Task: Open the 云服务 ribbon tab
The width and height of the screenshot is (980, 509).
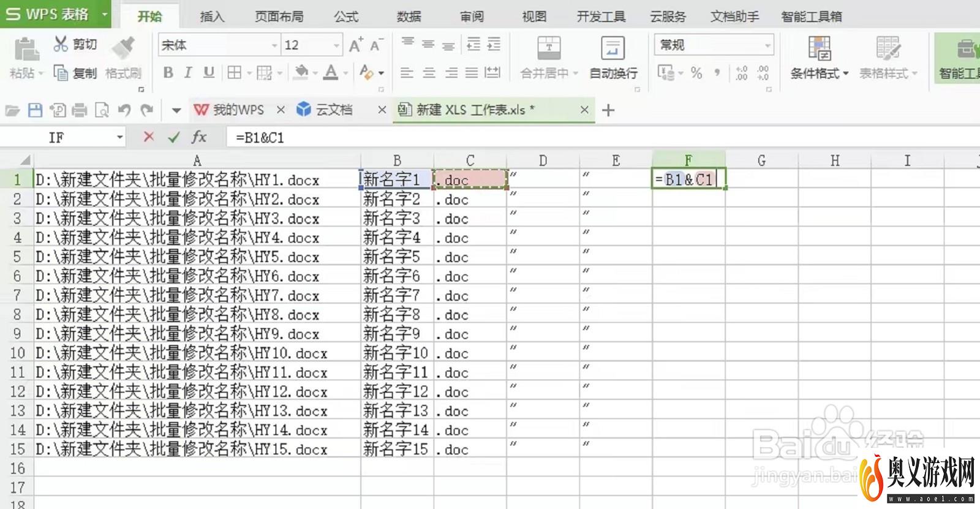Action: 668,17
